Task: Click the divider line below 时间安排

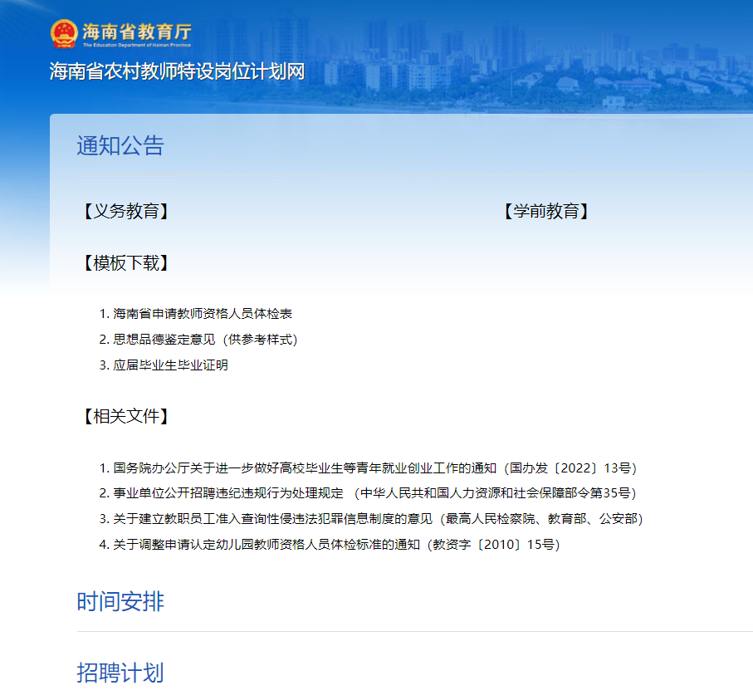Action: pos(415,632)
